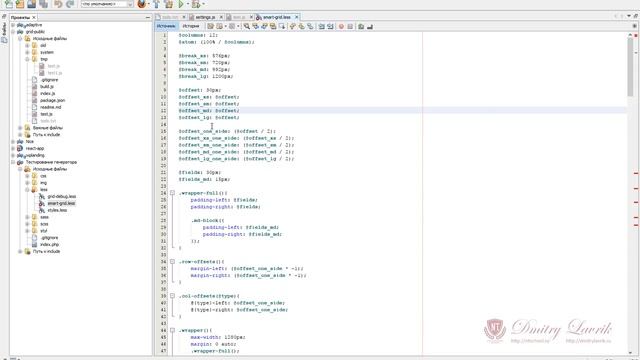Viewport: 640px width, 360px height.
Task: Click the Undo icon in main toolbar
Action: [x=58, y=4]
